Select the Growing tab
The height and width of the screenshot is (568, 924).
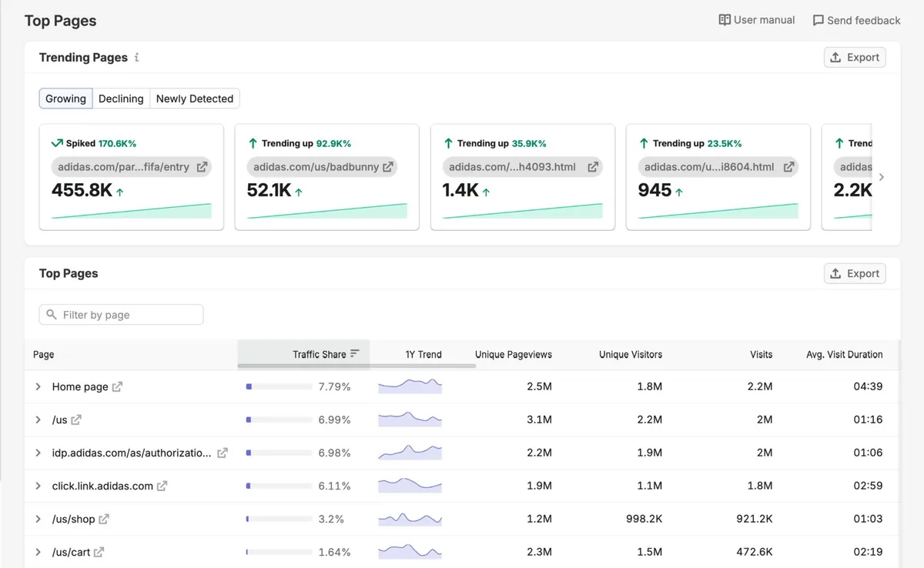pos(66,99)
